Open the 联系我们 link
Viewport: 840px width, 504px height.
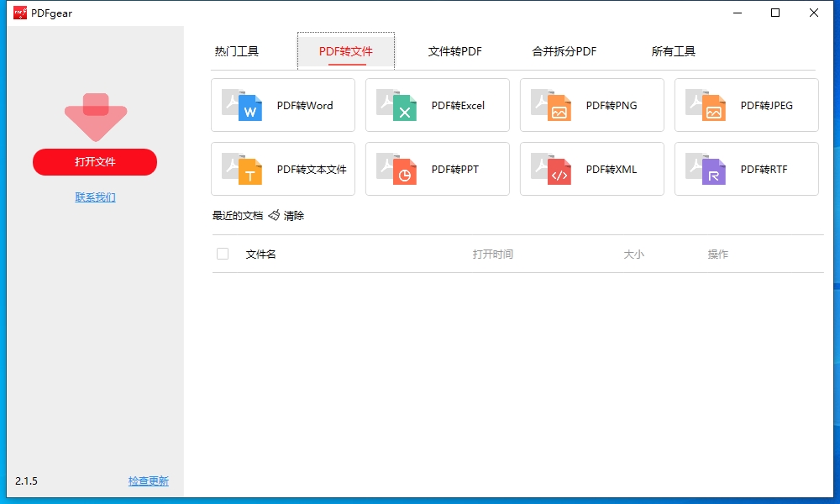[96, 197]
